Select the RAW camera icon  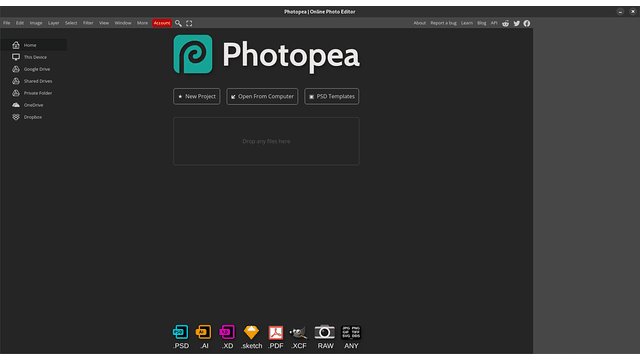coord(324,332)
